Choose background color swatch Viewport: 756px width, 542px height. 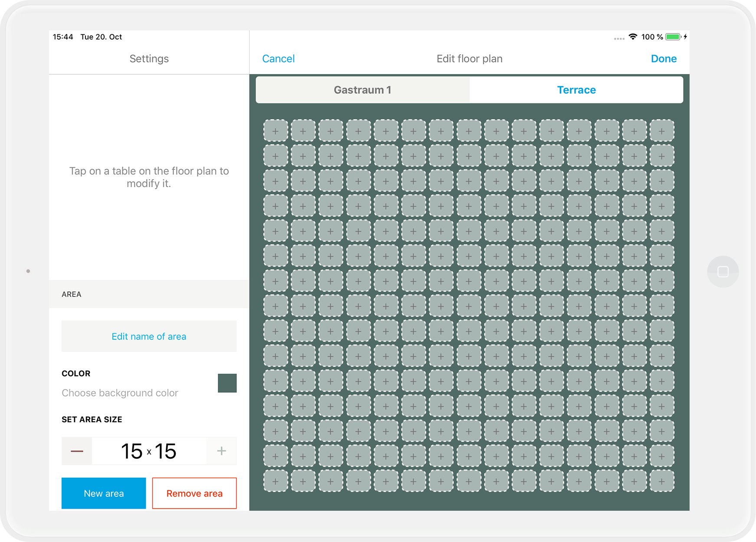227,383
